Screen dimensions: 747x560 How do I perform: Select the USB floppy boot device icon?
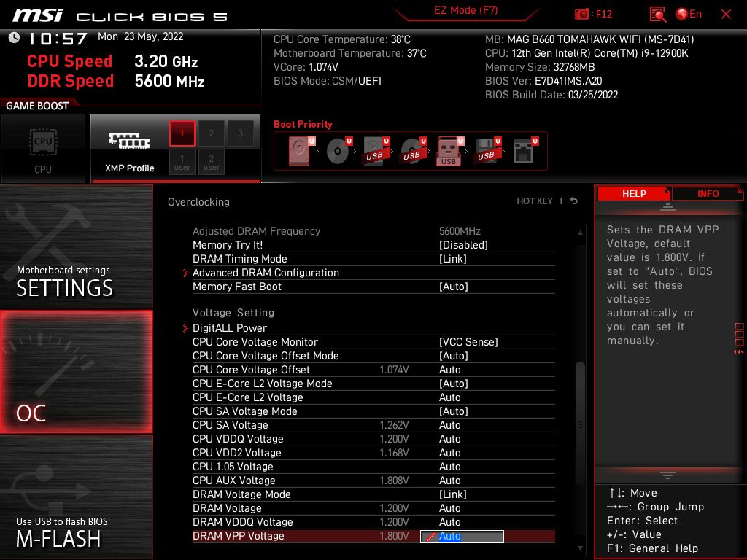coord(487,151)
